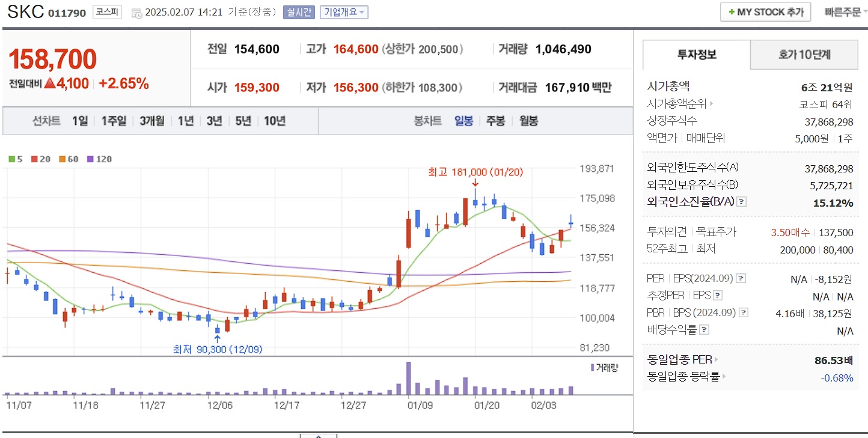Screen dimensions: 868x438
Task: Open help icon next to 외국인소진율(B/A)
Action: [742, 202]
